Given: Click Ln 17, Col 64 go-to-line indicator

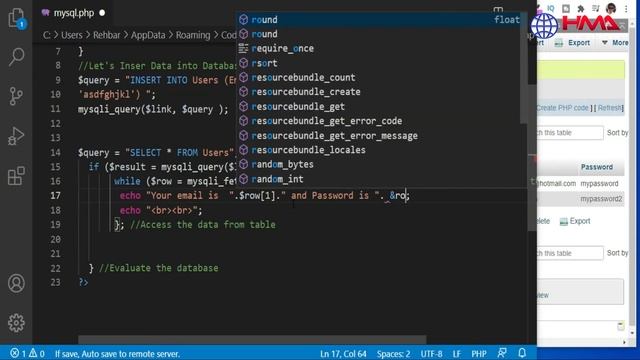Looking at the screenshot, I should tap(343, 353).
